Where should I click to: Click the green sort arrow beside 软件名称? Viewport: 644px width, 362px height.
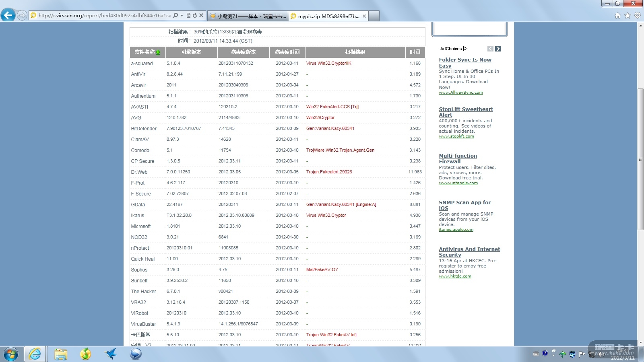click(x=158, y=52)
